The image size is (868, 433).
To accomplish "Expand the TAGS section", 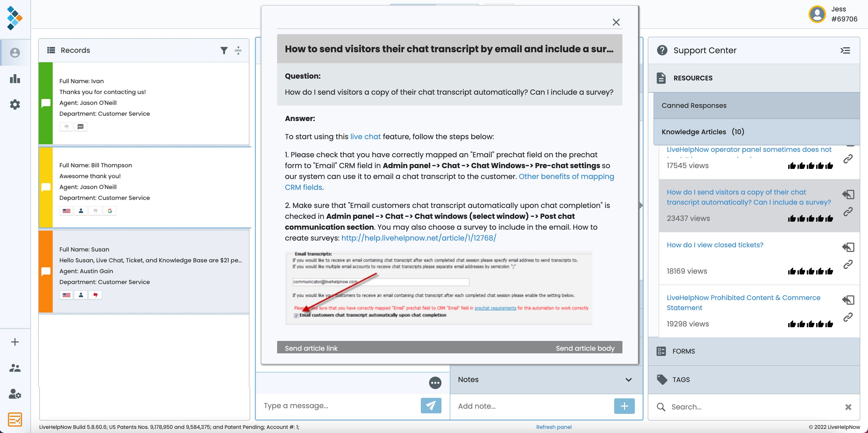I will click(x=754, y=380).
